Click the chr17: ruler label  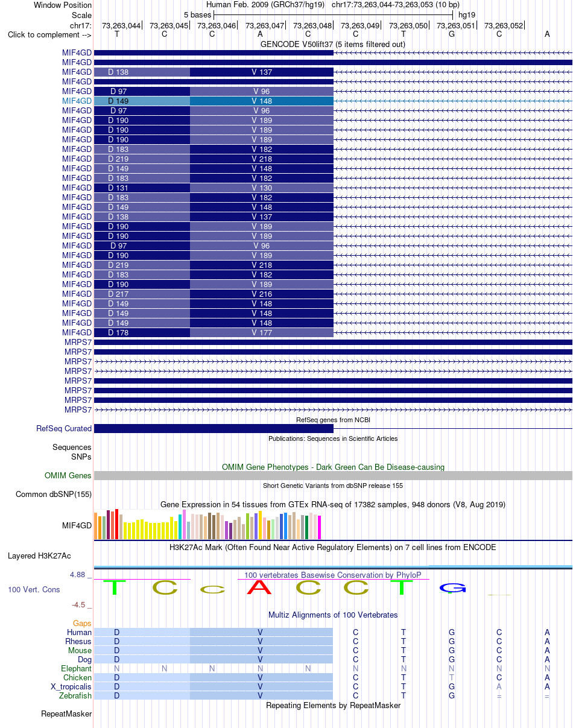(81, 25)
